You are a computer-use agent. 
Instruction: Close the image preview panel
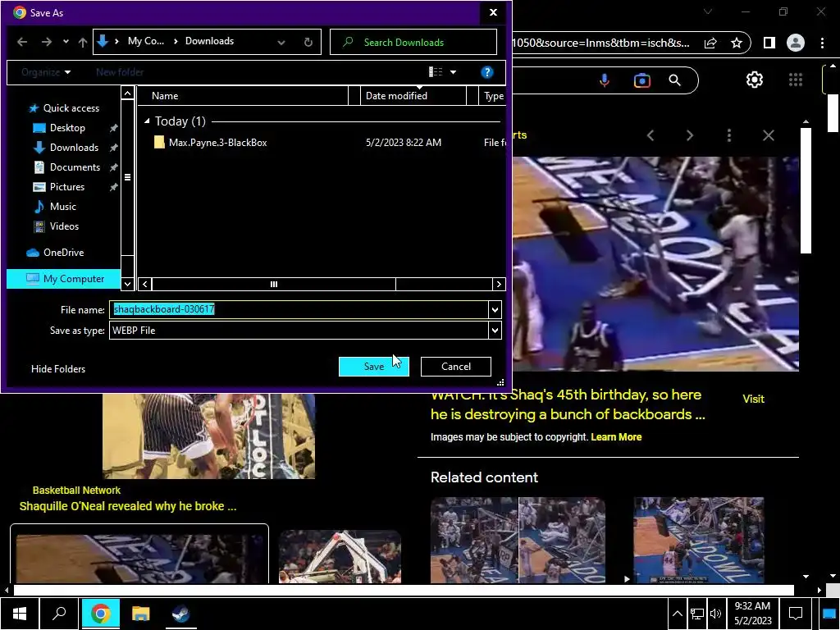pos(768,135)
